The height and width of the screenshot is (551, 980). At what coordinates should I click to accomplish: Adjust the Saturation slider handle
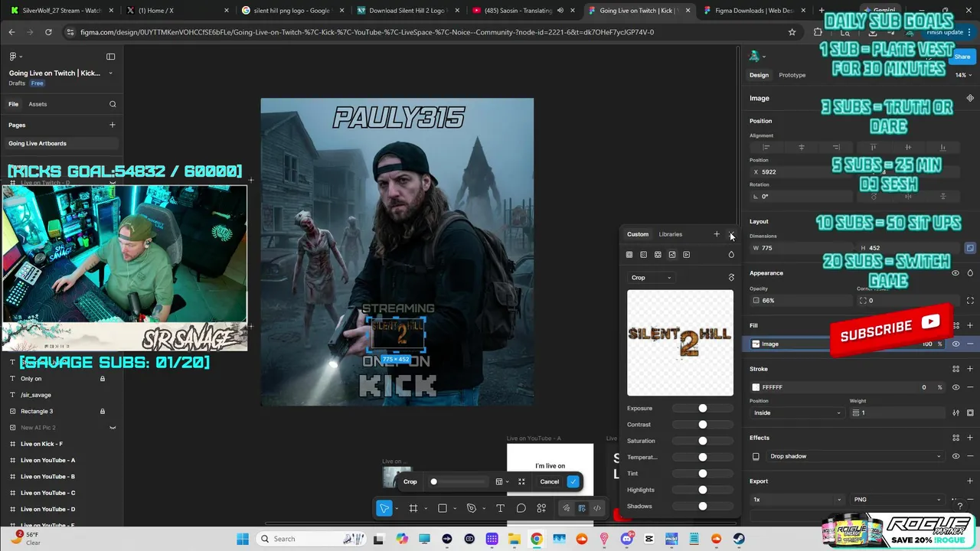[702, 441]
